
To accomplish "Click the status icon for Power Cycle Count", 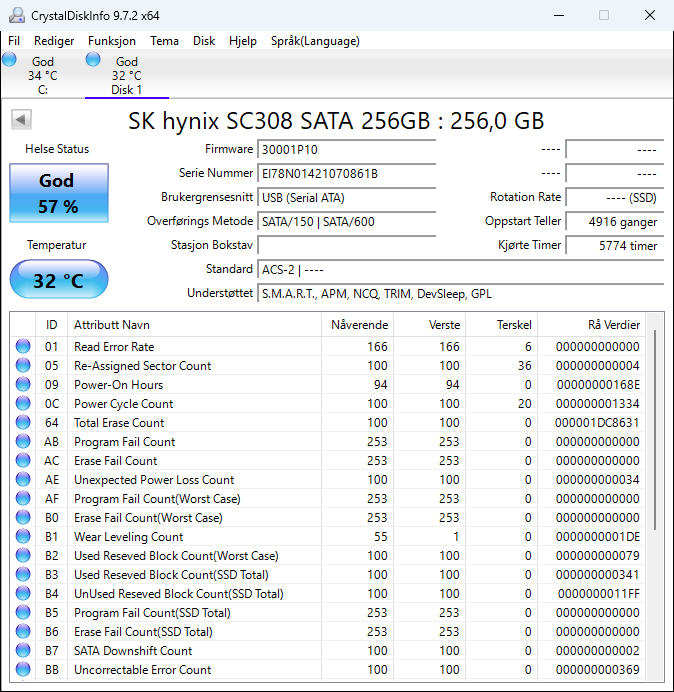I will [23, 403].
